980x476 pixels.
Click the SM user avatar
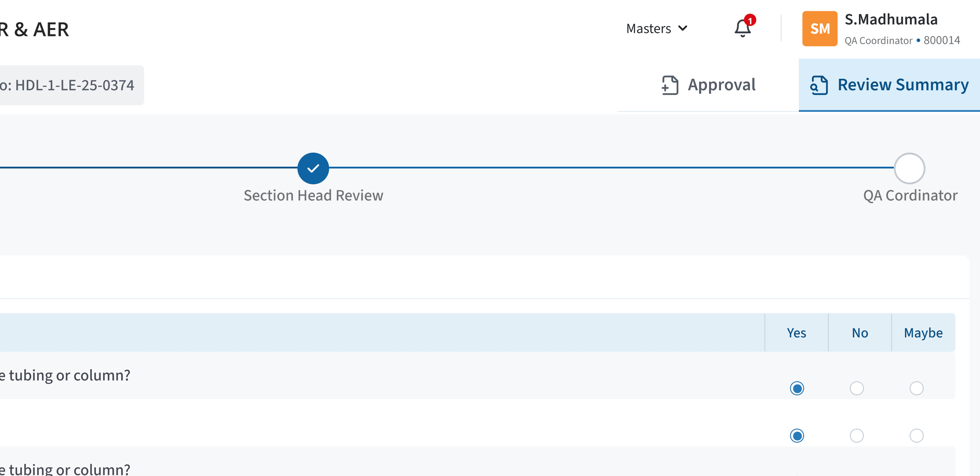pyautogui.click(x=819, y=29)
